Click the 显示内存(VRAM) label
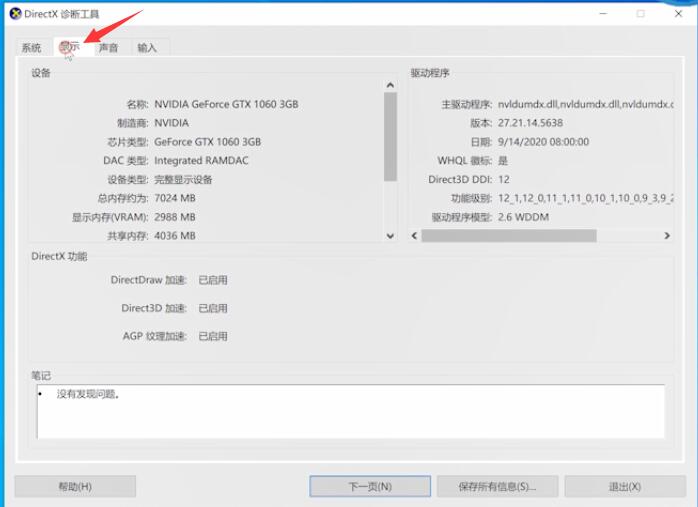This screenshot has height=507, width=698. pyautogui.click(x=110, y=217)
